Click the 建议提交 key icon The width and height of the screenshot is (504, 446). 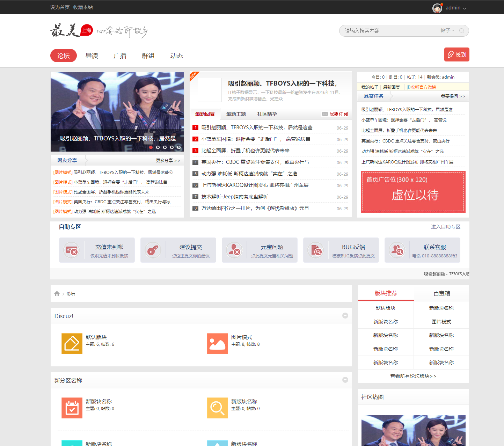(x=153, y=250)
